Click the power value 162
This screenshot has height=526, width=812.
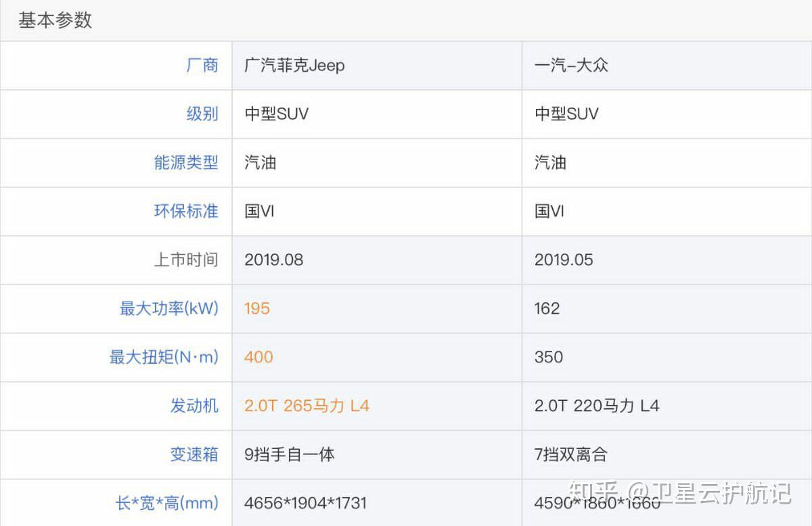tap(547, 309)
